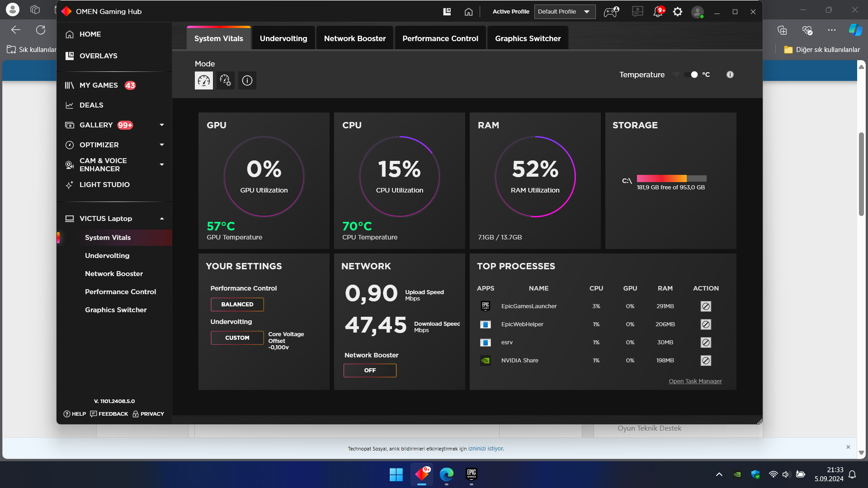Open the Graphics Switcher tab
Viewport: 868px width, 488px height.
tap(528, 38)
